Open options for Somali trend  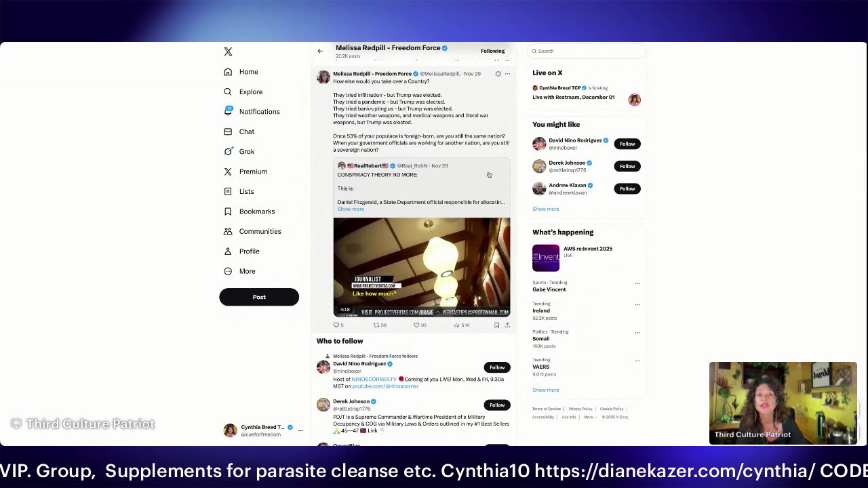(637, 333)
